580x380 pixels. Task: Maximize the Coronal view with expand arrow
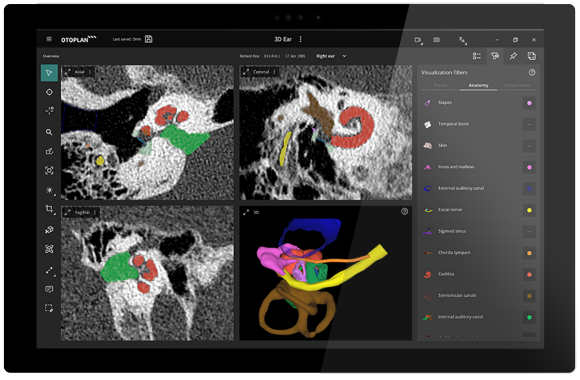(x=246, y=72)
